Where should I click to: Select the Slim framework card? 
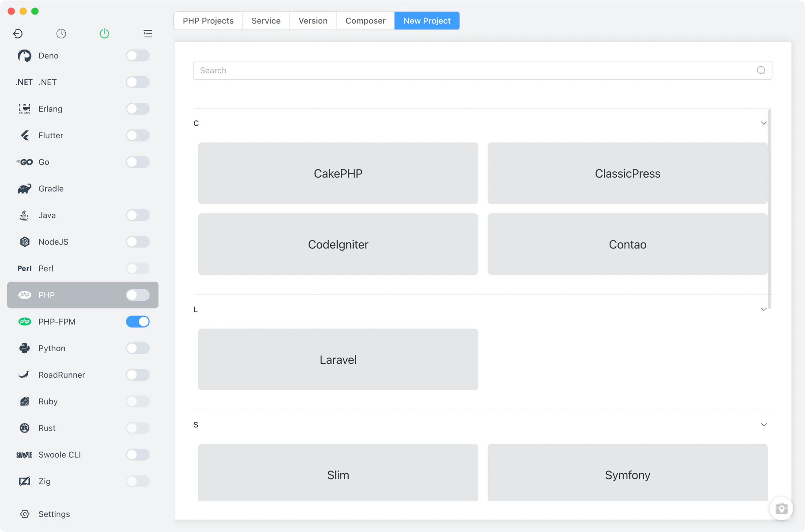point(338,472)
